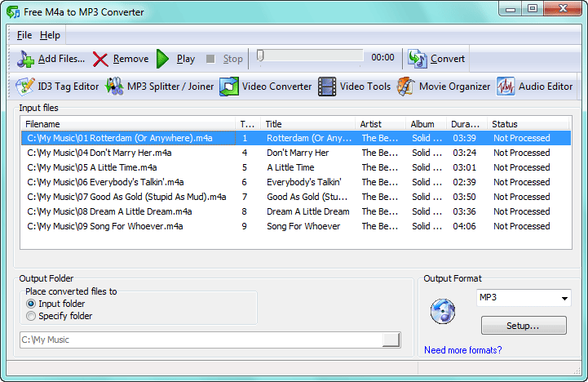Image resolution: width=588 pixels, height=382 pixels.
Task: Launch the Movie Organizer
Action: pos(444,87)
